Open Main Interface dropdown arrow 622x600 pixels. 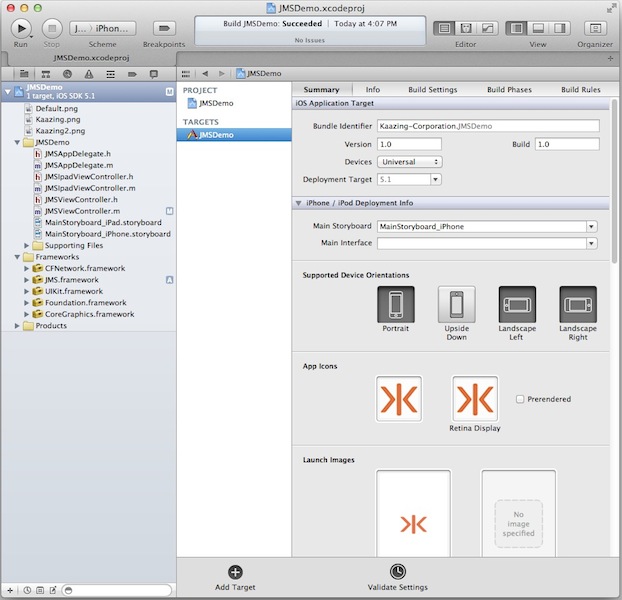pos(591,243)
